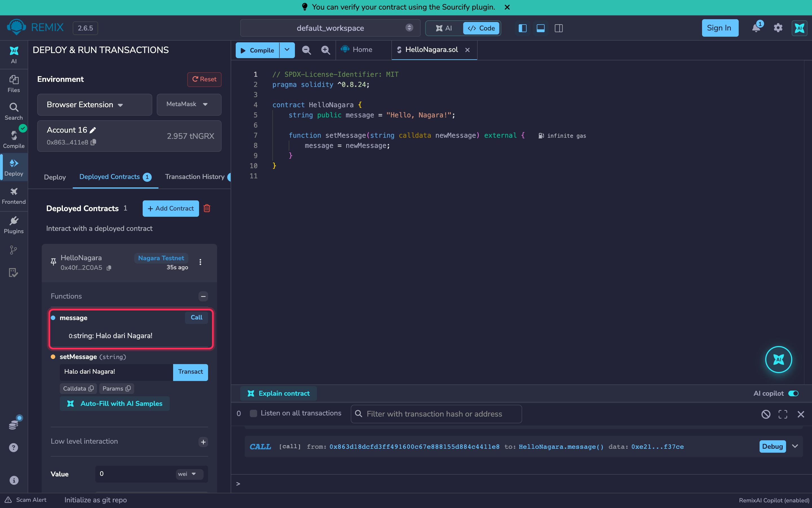Image resolution: width=812 pixels, height=508 pixels.
Task: Open the Search panel icon
Action: tap(14, 111)
